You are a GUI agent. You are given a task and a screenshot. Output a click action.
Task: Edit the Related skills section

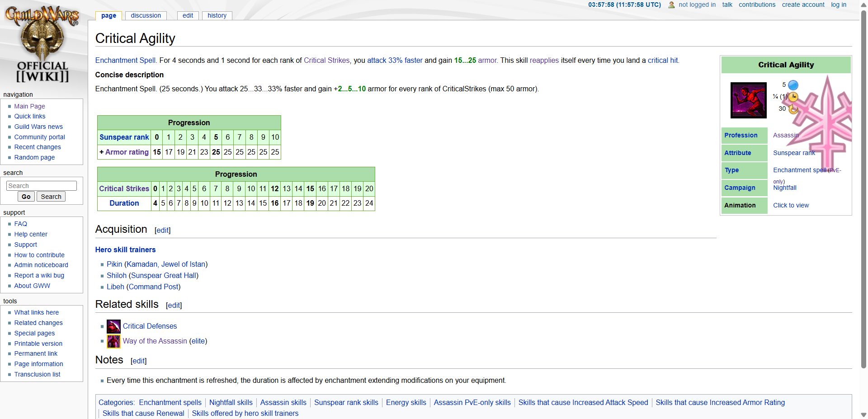(x=174, y=305)
